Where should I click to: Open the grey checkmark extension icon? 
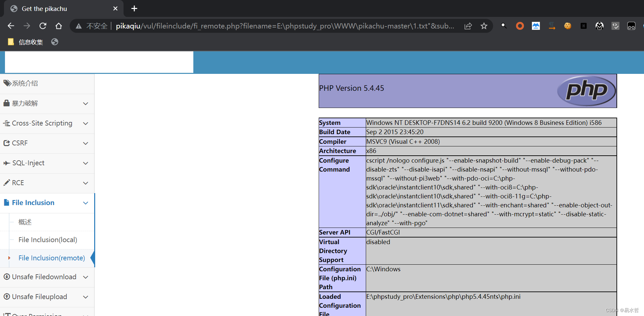615,26
